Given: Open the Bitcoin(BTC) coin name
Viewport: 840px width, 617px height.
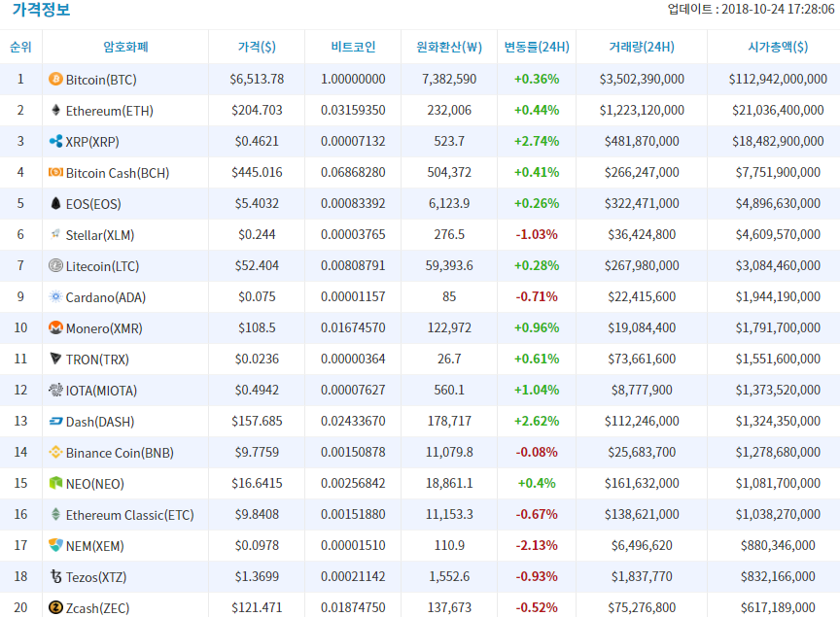Looking at the screenshot, I should 101,80.
